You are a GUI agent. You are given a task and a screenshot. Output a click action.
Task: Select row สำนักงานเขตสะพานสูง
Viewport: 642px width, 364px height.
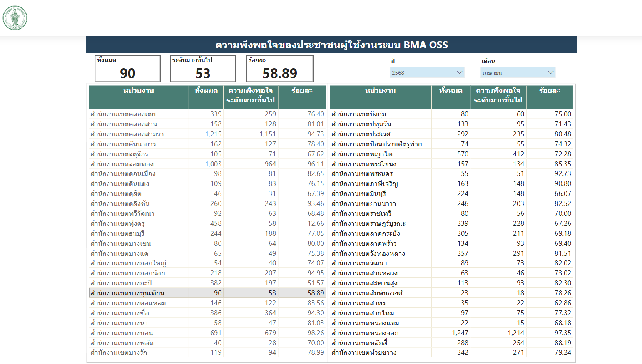(x=451, y=283)
